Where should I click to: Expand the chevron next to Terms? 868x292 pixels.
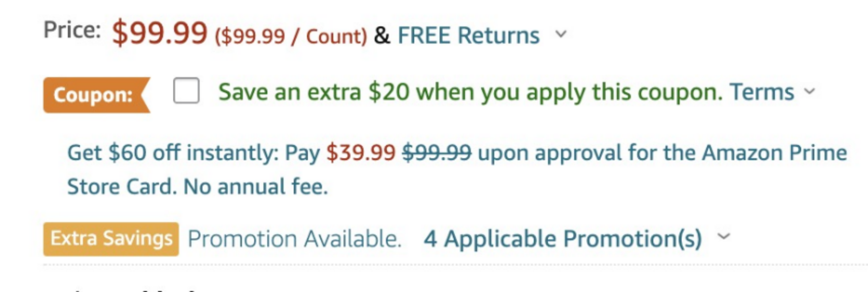click(x=810, y=91)
